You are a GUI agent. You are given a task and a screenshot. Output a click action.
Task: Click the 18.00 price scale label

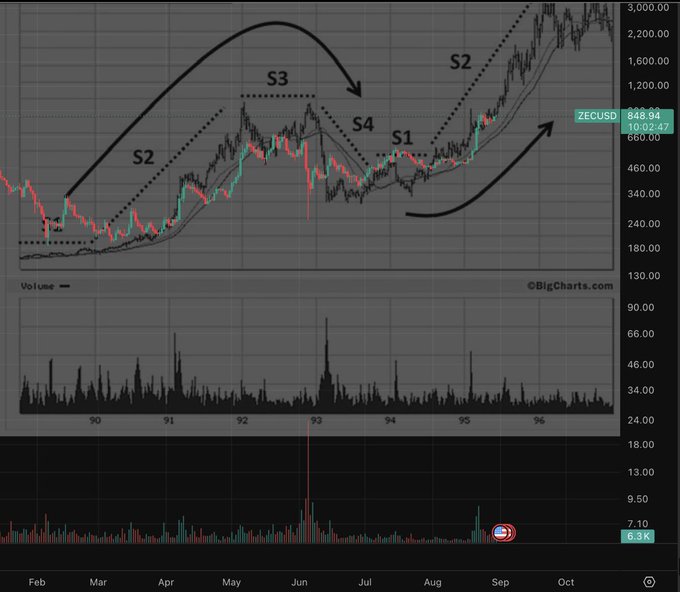641,444
